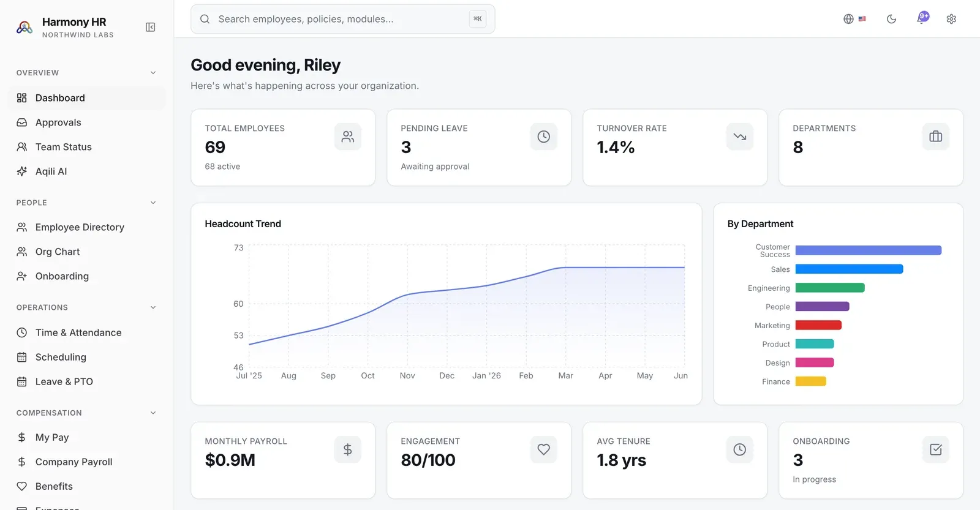Click the By Department title
This screenshot has height=510, width=980.
760,224
